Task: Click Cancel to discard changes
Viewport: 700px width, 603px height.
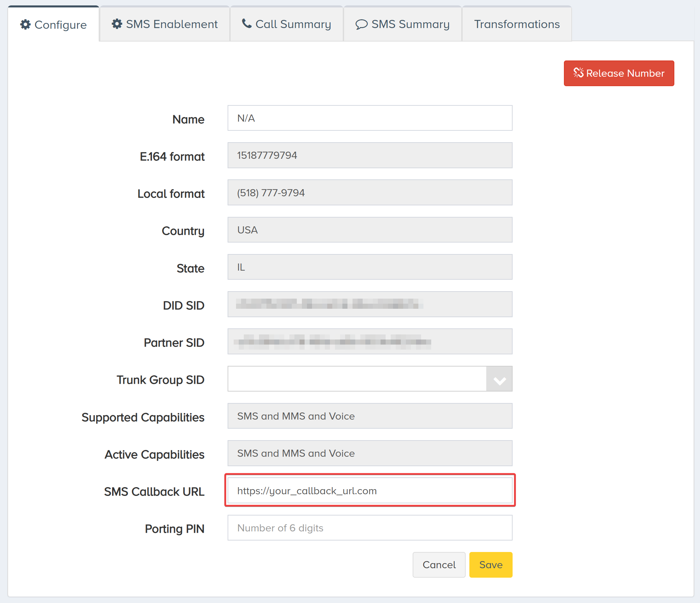Action: 439,564
